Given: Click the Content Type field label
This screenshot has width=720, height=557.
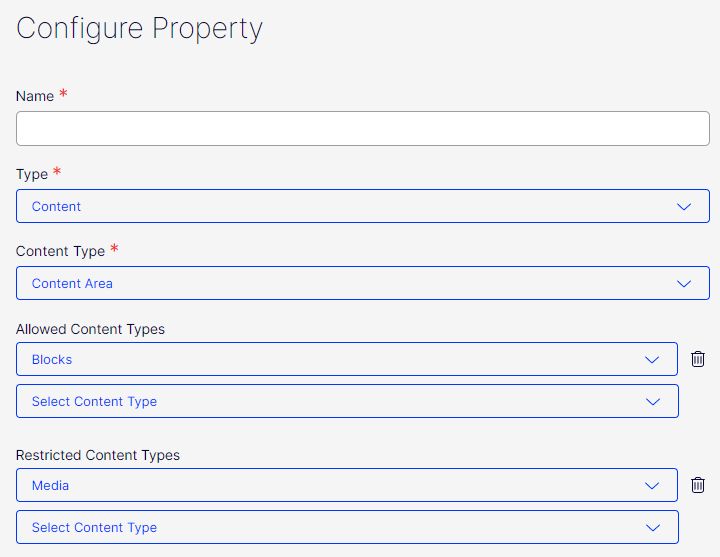Looking at the screenshot, I should 59,251.
